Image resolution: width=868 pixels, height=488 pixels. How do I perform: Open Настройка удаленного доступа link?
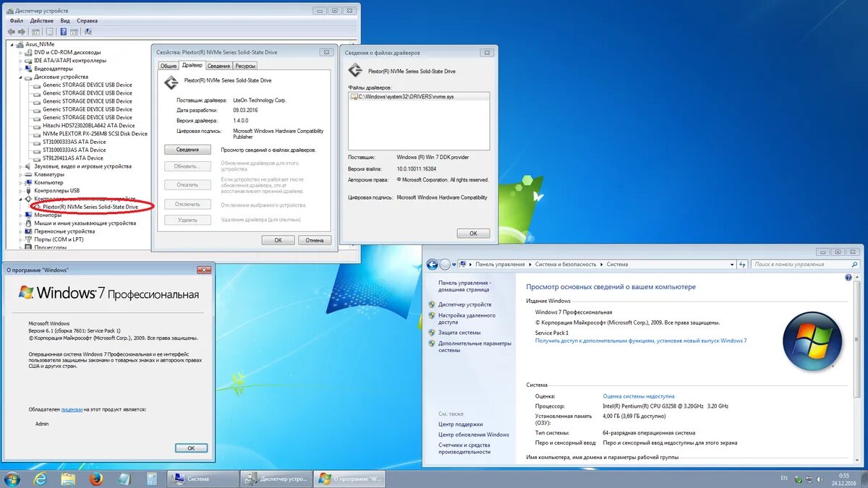pyautogui.click(x=467, y=318)
